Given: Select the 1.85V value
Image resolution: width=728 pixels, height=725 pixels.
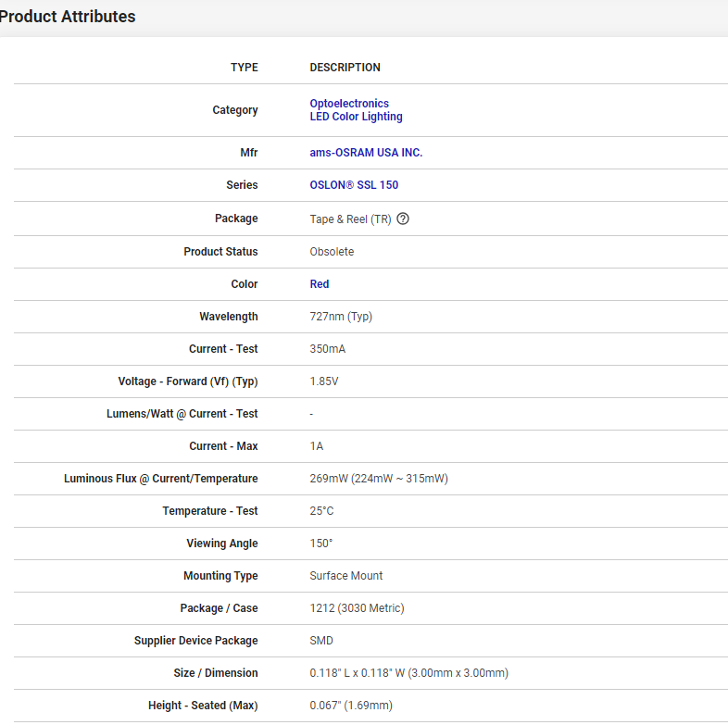Looking at the screenshot, I should tap(324, 381).
